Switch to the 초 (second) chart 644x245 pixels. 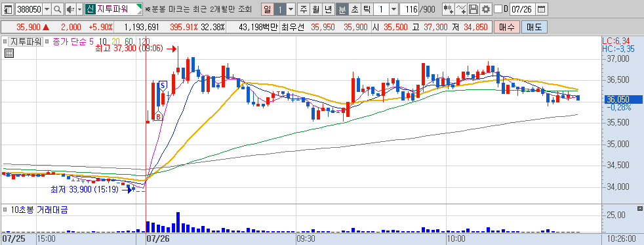click(354, 9)
